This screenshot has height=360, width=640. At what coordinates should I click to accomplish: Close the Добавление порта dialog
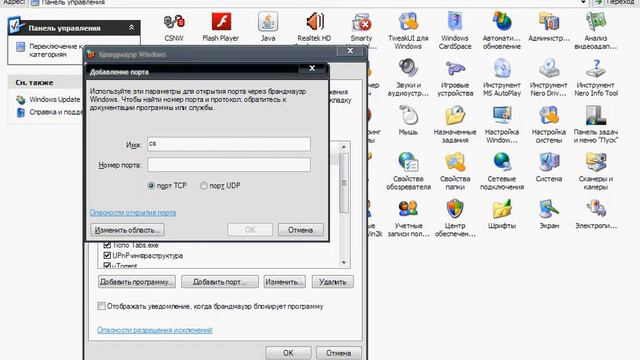tap(312, 68)
